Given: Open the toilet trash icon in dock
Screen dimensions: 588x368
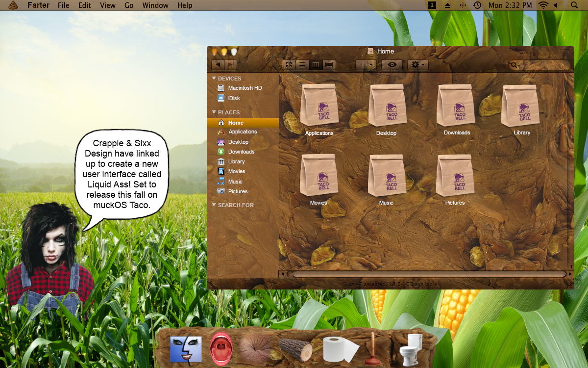Looking at the screenshot, I should (x=411, y=349).
